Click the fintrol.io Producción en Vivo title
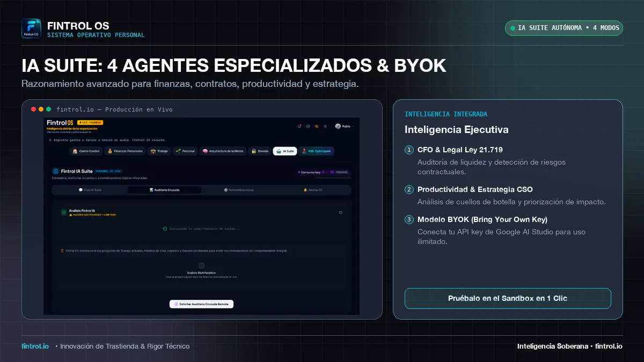This screenshot has width=644, height=362. click(114, 109)
